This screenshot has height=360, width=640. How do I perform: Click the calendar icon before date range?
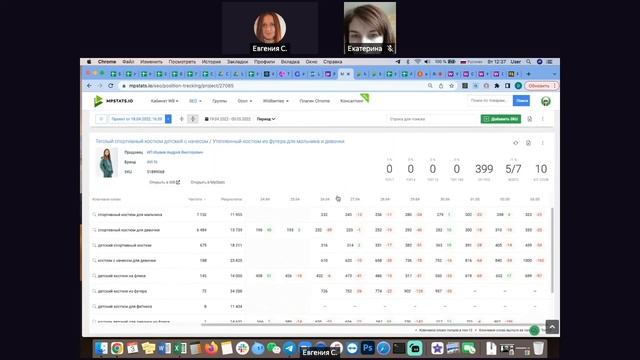click(207, 119)
